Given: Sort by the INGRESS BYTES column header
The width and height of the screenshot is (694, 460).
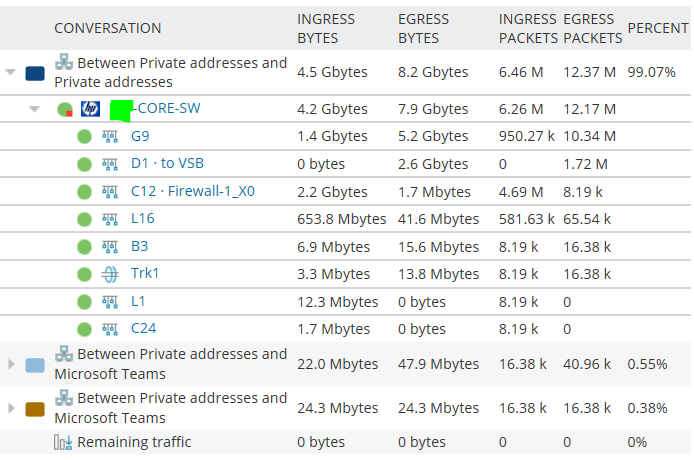Looking at the screenshot, I should click(326, 29).
